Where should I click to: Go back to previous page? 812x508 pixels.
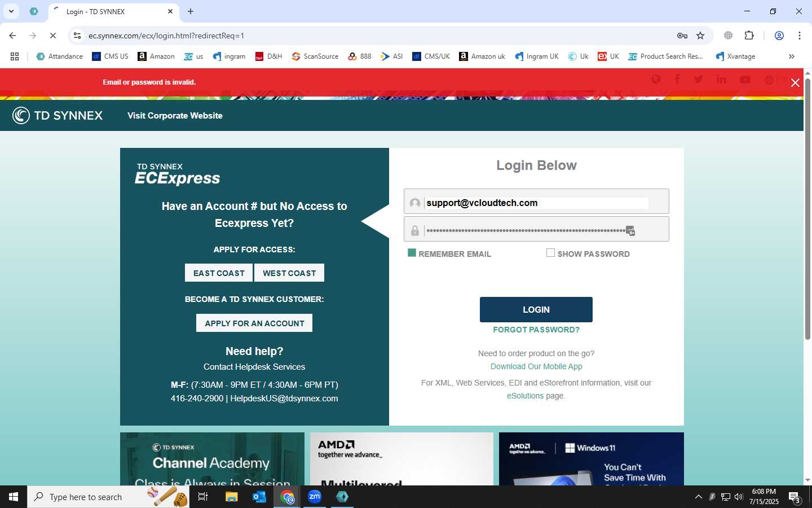[12, 36]
